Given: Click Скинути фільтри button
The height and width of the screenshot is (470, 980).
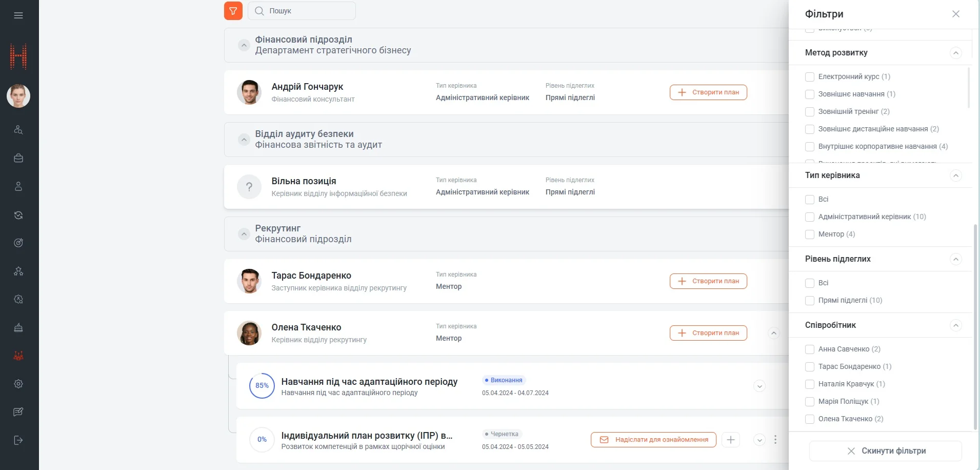Looking at the screenshot, I should pos(886,451).
